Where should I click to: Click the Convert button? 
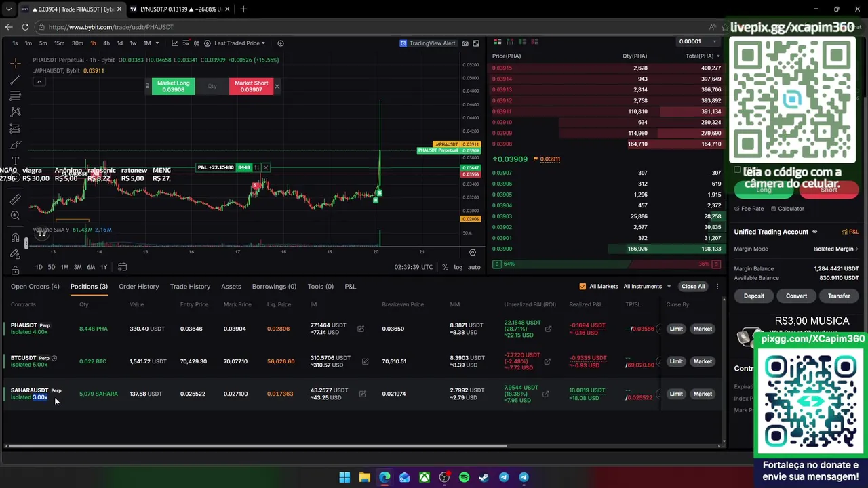point(796,296)
